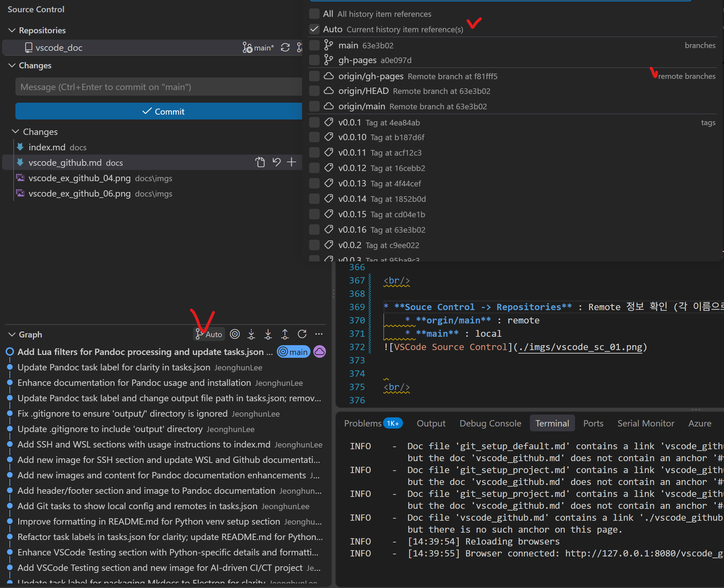Click line number 369 in the editor gutter
724x588 pixels.
coord(357,307)
